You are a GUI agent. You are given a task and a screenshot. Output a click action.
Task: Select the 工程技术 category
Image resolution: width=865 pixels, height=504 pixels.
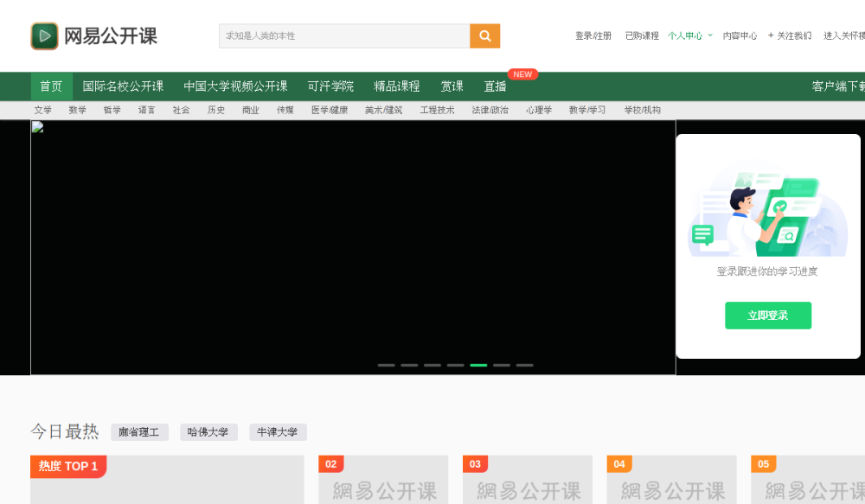437,111
